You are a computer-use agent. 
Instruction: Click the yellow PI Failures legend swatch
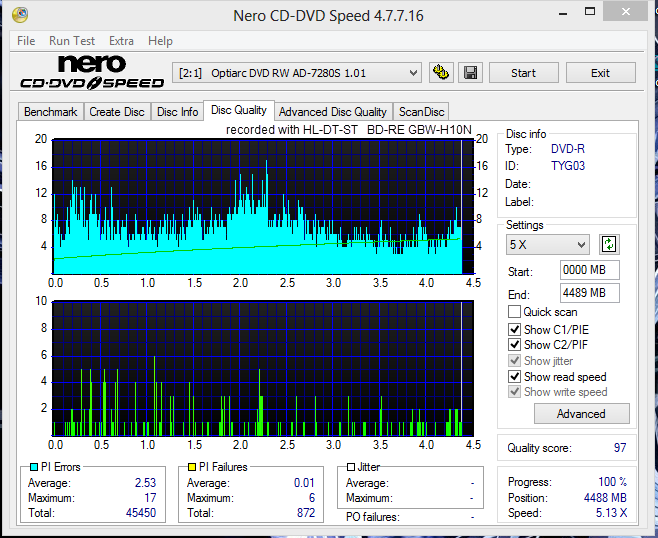tap(192, 467)
